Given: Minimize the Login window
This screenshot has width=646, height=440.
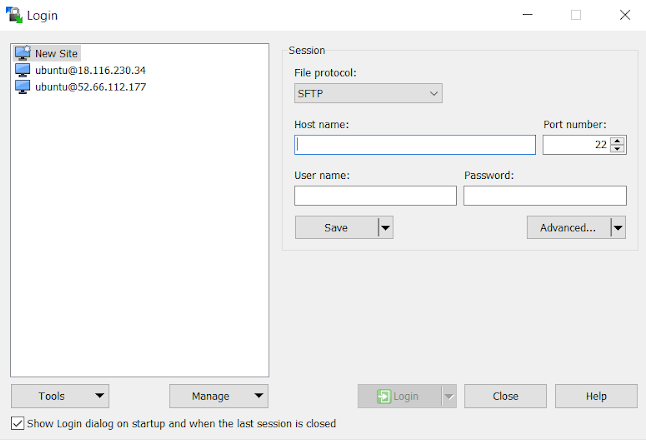Looking at the screenshot, I should point(528,15).
